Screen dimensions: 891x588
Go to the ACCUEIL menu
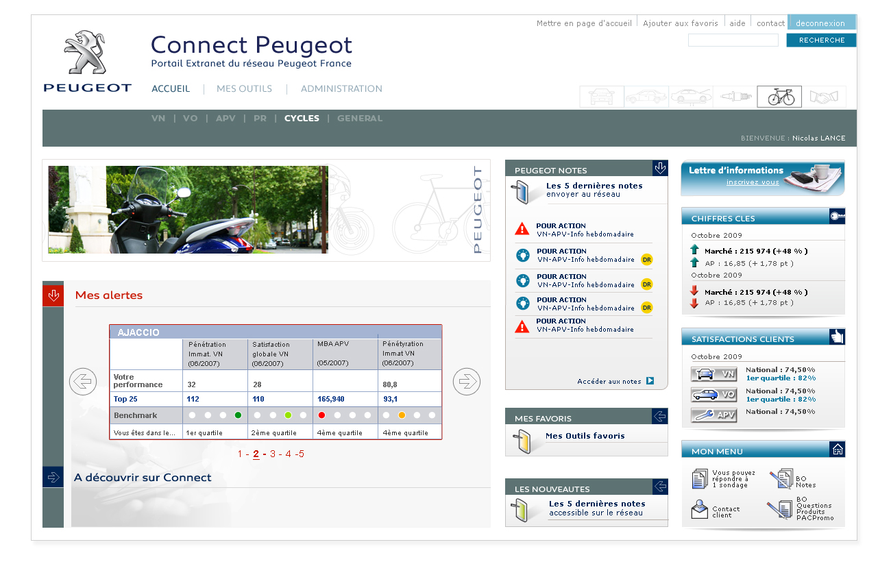pyautogui.click(x=171, y=89)
